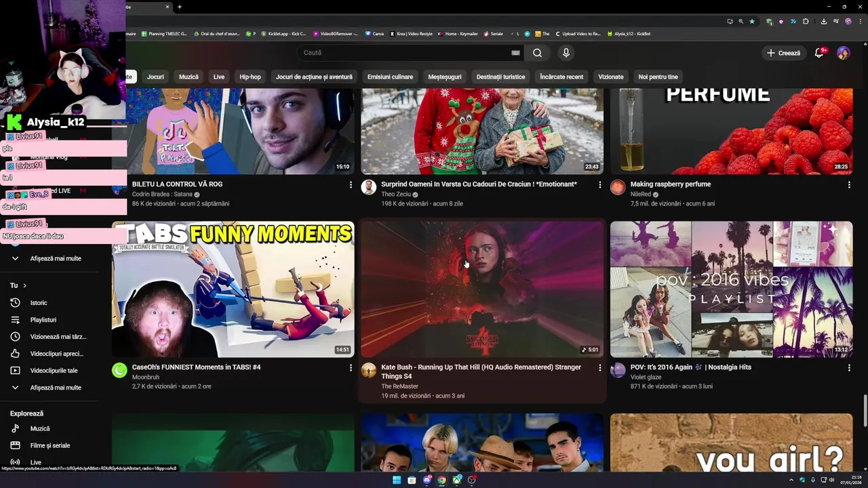This screenshot has height=488, width=868.
Task: Open options menu for Surprind Oameni video
Action: pyautogui.click(x=599, y=184)
